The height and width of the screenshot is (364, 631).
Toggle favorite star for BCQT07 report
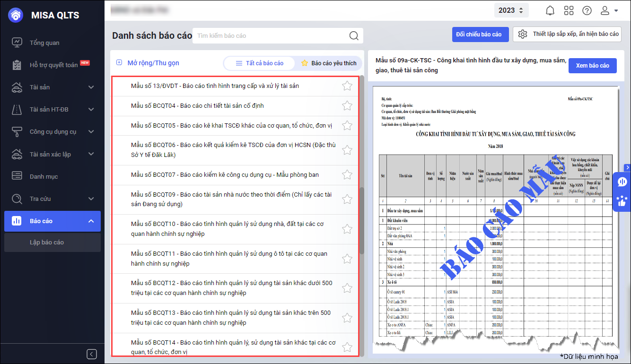pos(347,175)
